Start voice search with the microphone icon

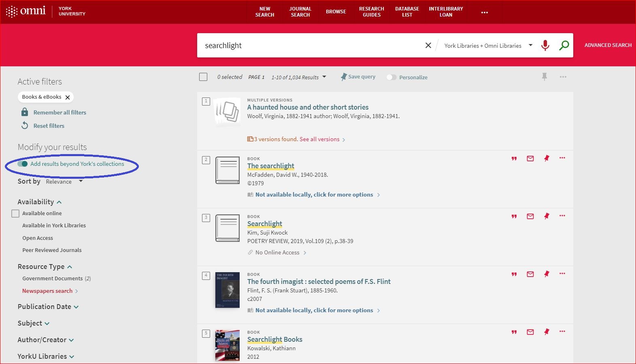tap(545, 45)
